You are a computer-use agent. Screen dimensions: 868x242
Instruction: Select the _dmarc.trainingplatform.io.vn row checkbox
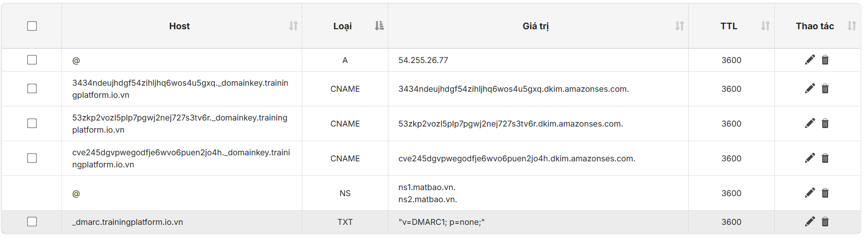(32, 222)
